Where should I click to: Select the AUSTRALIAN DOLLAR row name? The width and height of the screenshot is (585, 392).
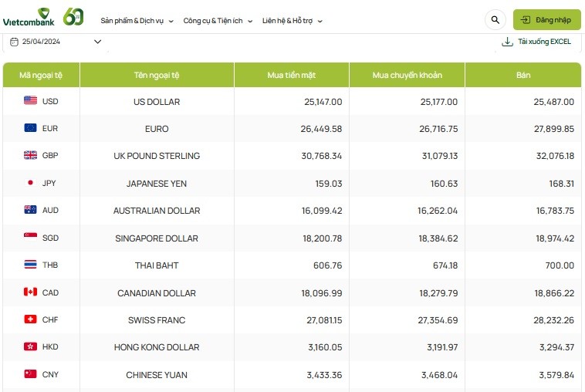157,211
